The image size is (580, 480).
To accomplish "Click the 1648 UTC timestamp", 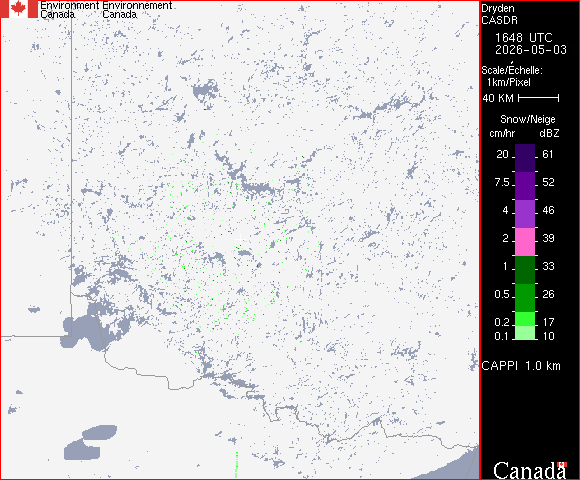I will pyautogui.click(x=524, y=38).
